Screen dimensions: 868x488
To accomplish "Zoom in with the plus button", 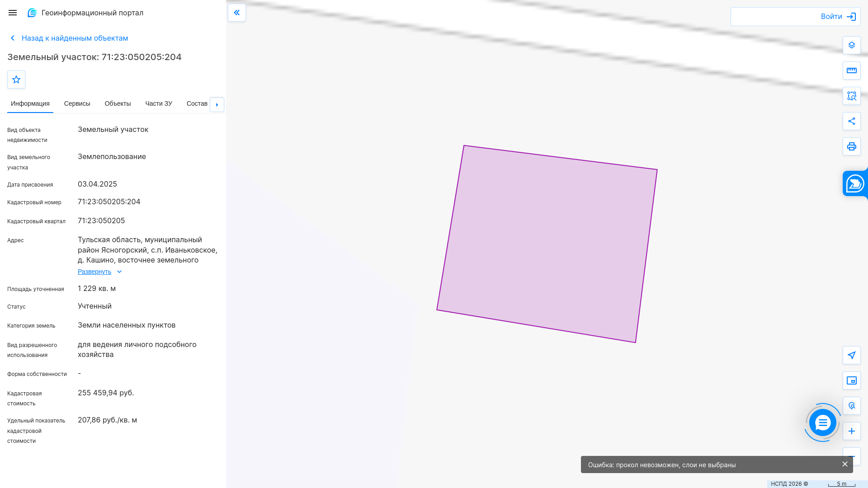I will (x=852, y=431).
